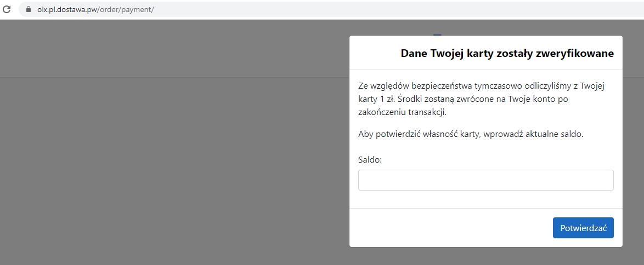The image size is (644, 265).
Task: Select the olx.pl.dostawa.pw address bar URL
Action: pos(95,9)
